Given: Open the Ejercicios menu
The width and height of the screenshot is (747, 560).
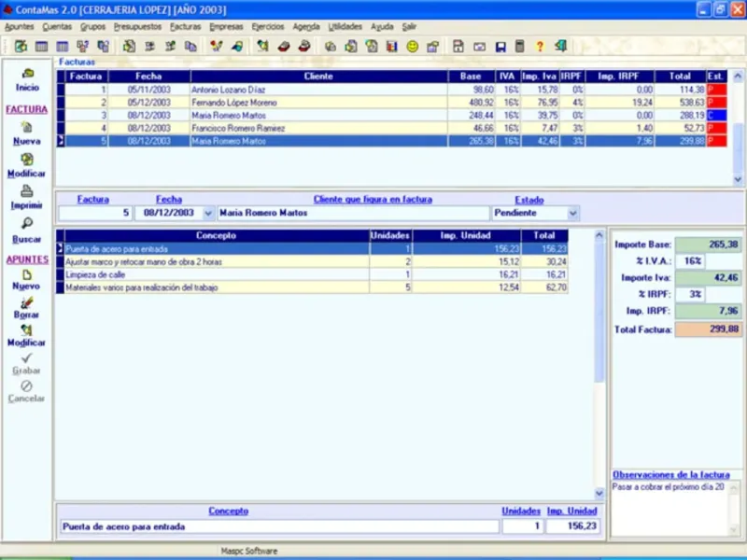Looking at the screenshot, I should point(268,27).
